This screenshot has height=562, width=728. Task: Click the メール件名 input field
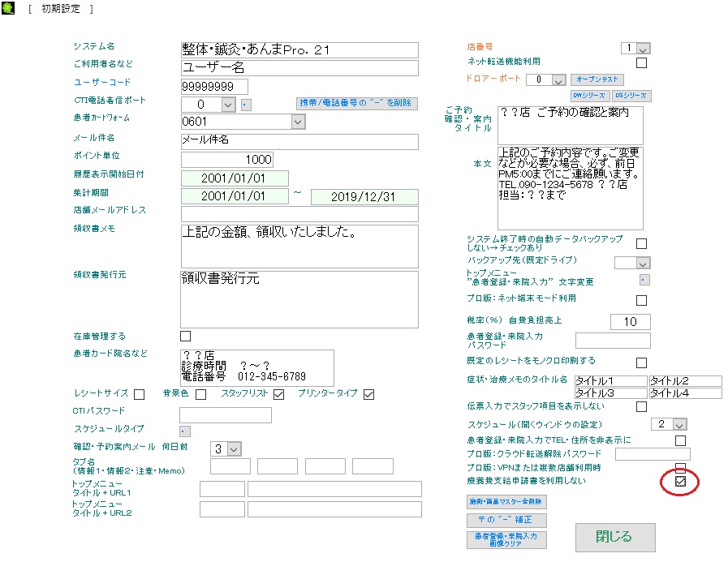point(299,142)
